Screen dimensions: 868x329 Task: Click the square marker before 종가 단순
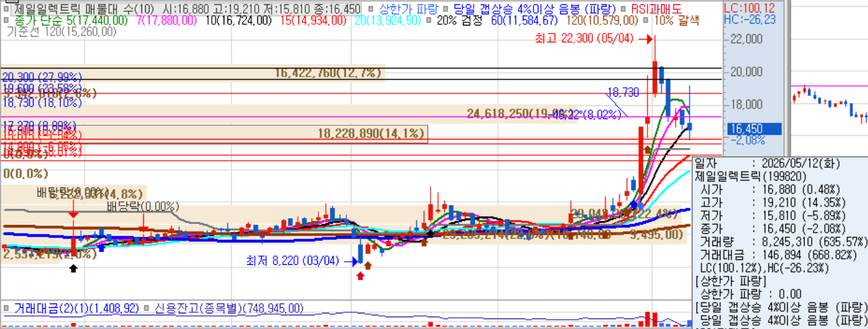(7, 21)
